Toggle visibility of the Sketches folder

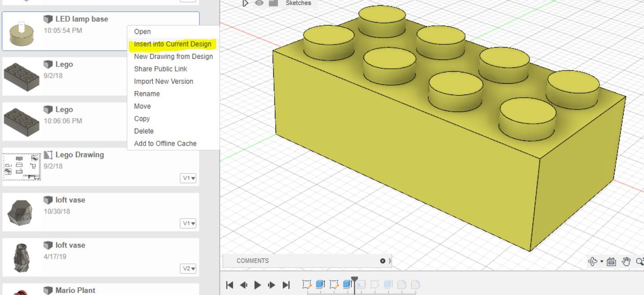pyautogui.click(x=259, y=3)
